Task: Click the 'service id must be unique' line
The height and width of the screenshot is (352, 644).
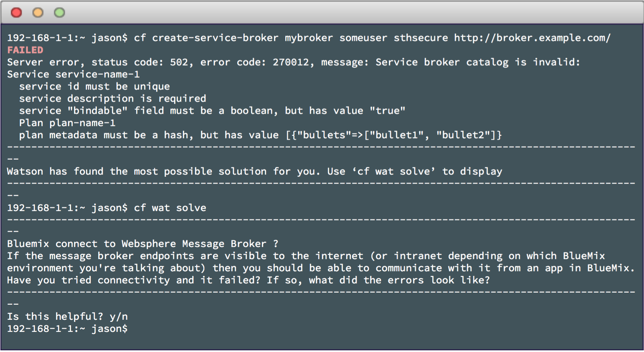Action: click(94, 86)
